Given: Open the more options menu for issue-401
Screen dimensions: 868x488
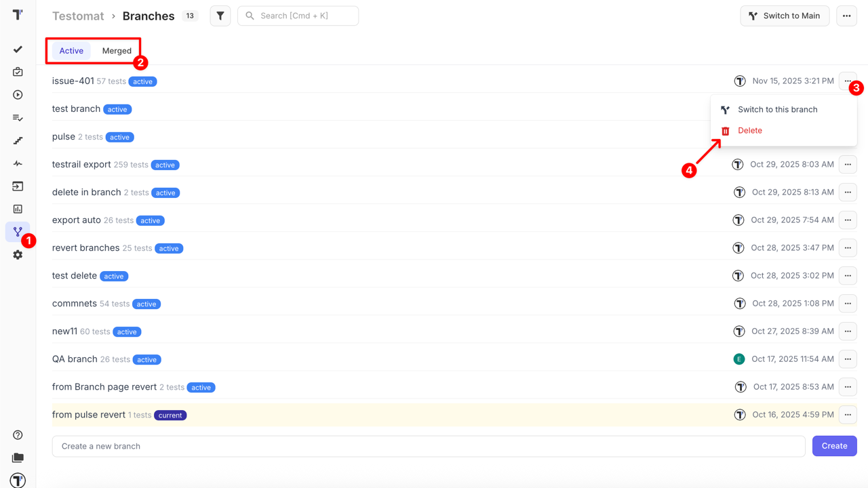Looking at the screenshot, I should point(847,81).
